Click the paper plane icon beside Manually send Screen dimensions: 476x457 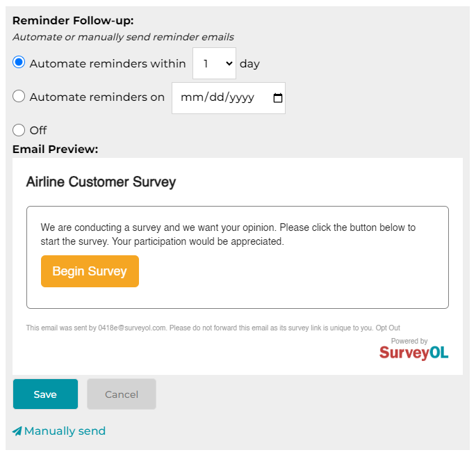pos(17,431)
